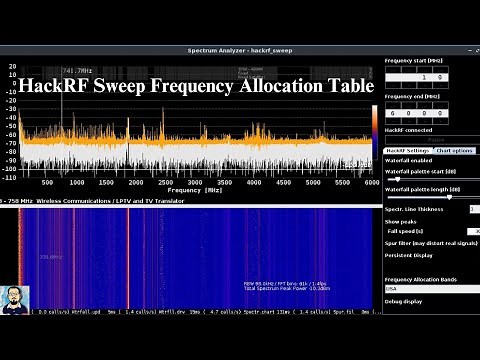The height and width of the screenshot is (360, 480).
Task: Open the Frequency Allocation Bands USA dropdown
Action: [432, 289]
